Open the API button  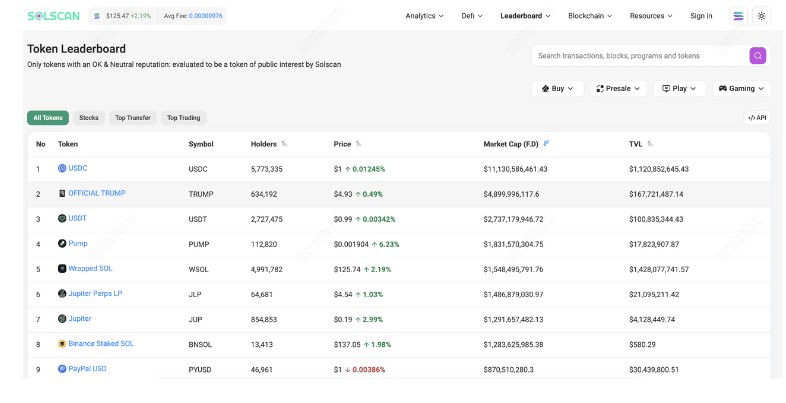[x=757, y=118]
